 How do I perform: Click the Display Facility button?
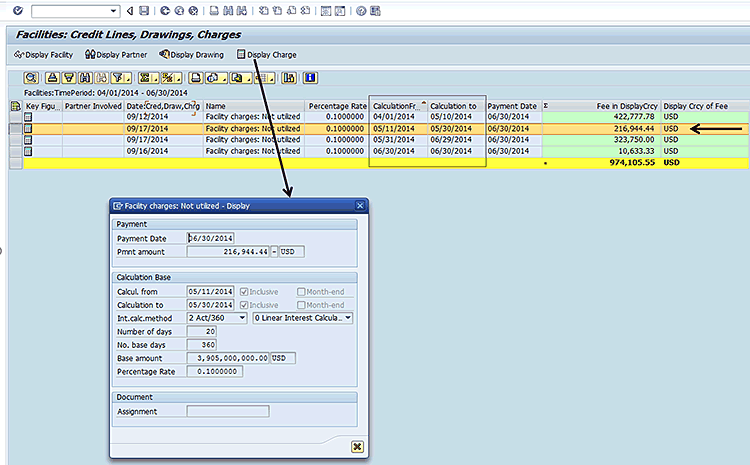click(x=44, y=54)
